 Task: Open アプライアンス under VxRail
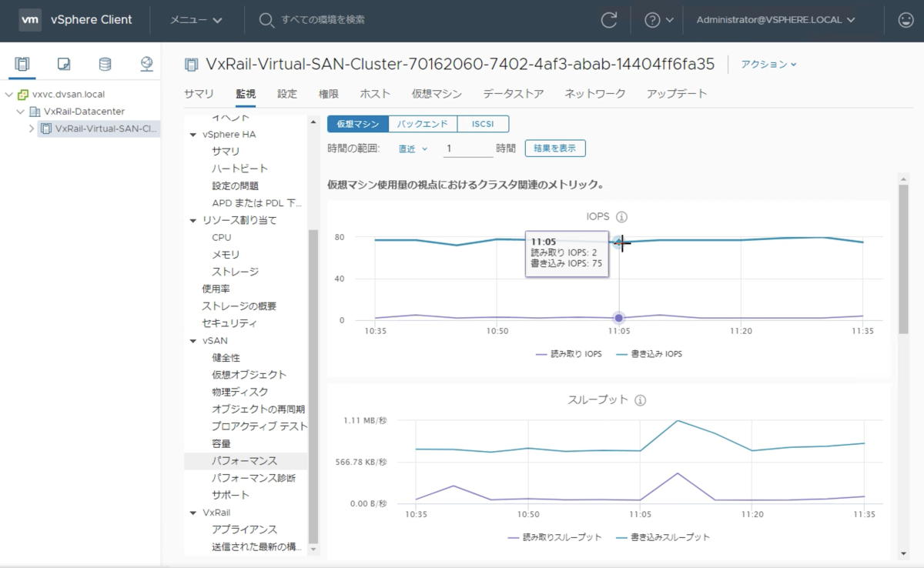[x=245, y=530]
